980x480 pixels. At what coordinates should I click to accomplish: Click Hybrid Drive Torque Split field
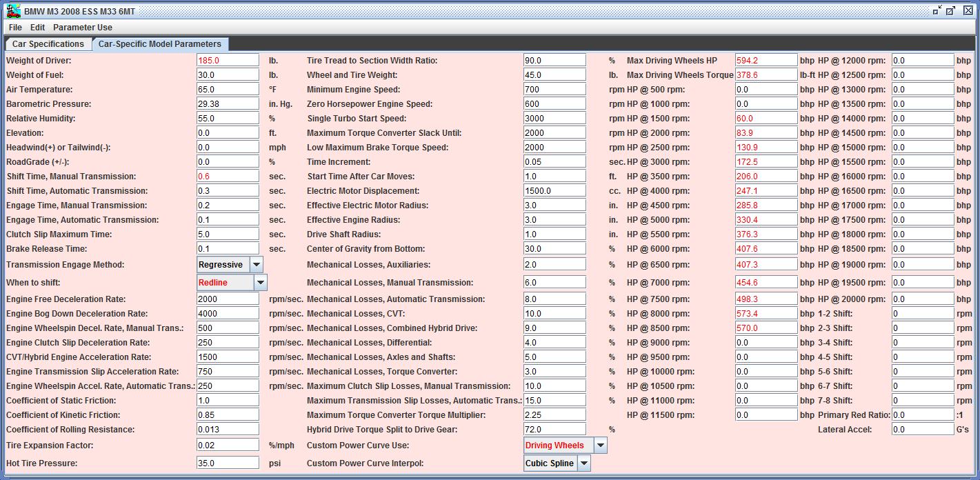(x=554, y=430)
